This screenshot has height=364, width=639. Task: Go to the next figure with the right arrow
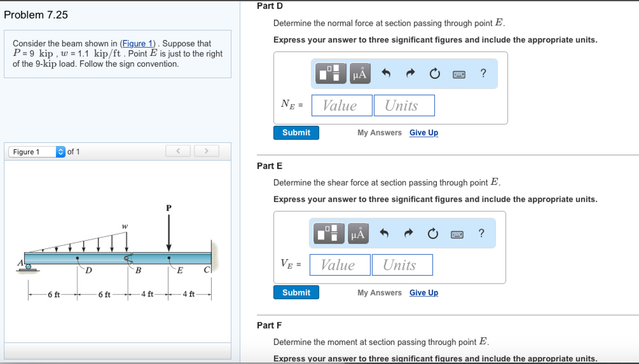(x=206, y=151)
